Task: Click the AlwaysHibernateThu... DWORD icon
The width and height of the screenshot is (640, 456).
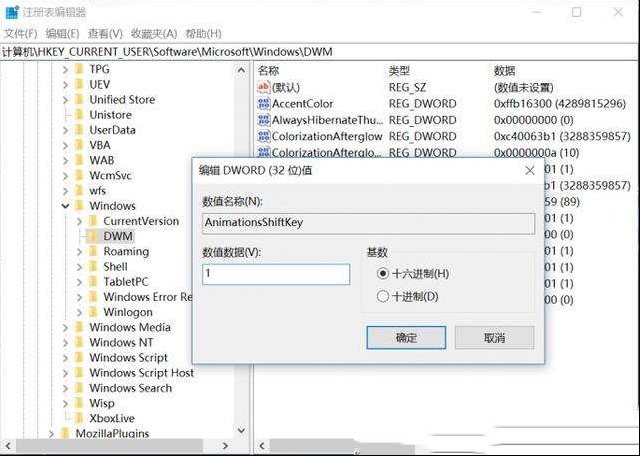Action: click(264, 120)
